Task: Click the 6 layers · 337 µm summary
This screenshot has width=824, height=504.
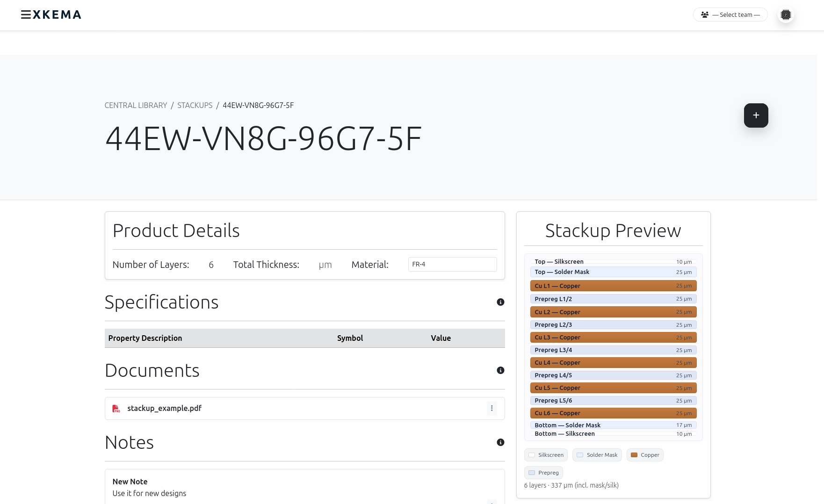Action: pos(571,485)
